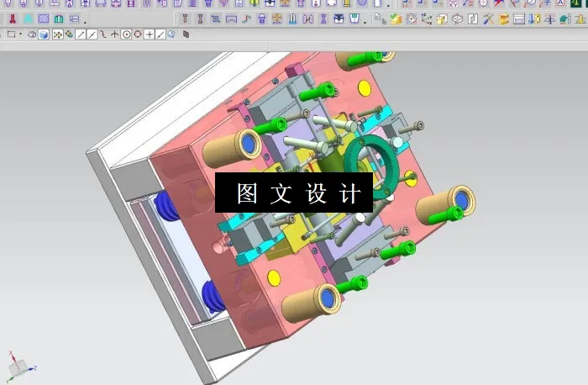Screen dimensions: 588x385
Task: Select the dashed rectangle selection tool
Action: point(11,34)
